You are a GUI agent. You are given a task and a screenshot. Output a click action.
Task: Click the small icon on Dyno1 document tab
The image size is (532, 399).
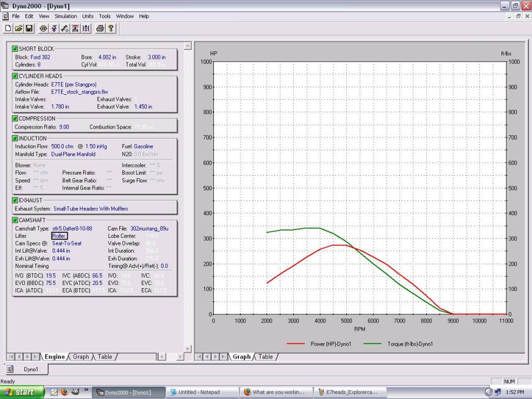click(x=11, y=369)
